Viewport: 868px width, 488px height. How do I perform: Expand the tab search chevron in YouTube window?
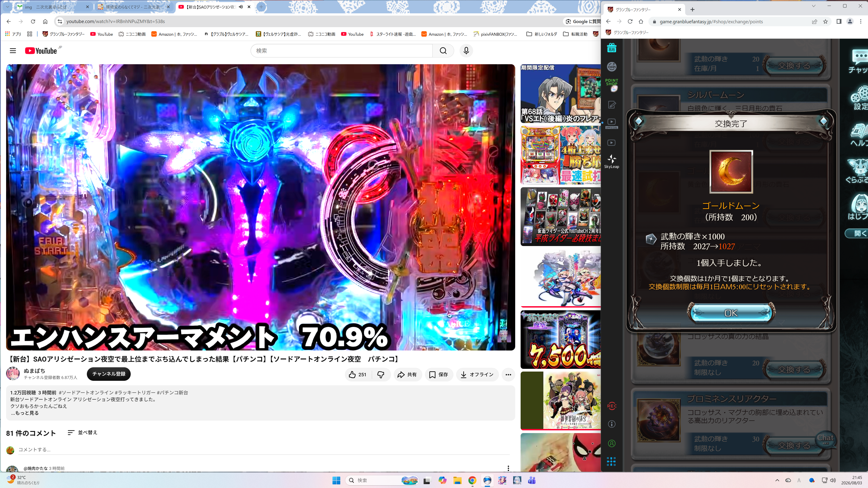(7, 7)
